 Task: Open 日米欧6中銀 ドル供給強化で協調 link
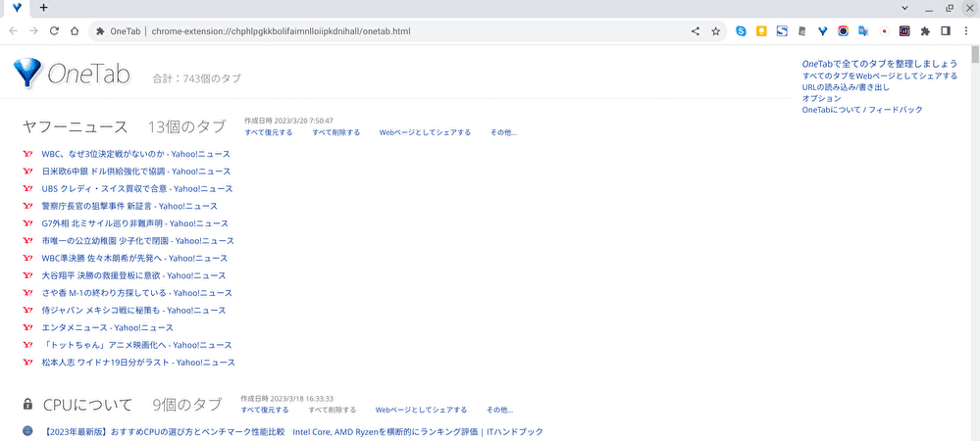coord(136,171)
